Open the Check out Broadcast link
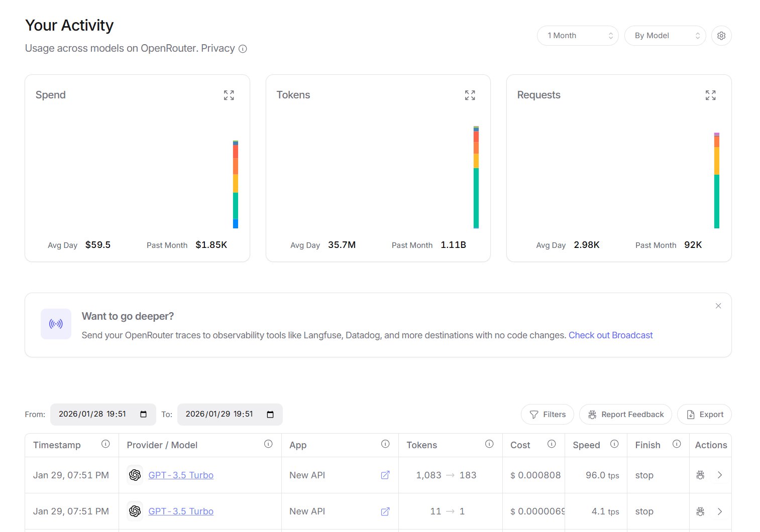The image size is (760, 532). click(610, 335)
